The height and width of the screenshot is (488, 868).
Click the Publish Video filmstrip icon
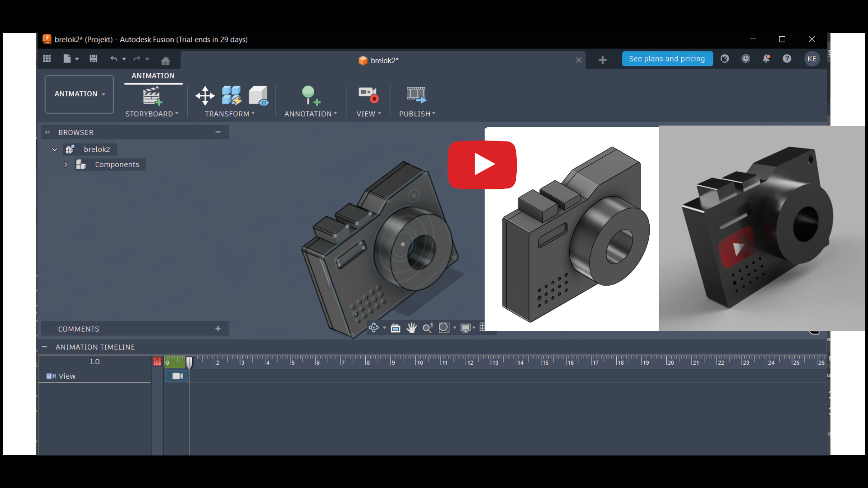click(416, 95)
